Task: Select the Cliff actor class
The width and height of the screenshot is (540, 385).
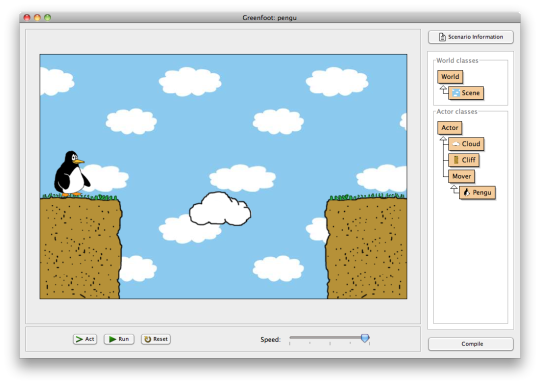Action: point(464,160)
